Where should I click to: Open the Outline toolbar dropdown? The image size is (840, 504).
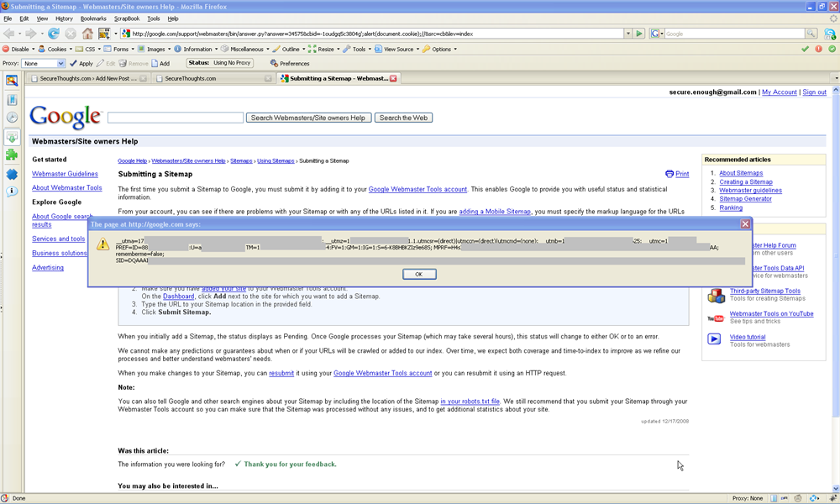(x=289, y=49)
